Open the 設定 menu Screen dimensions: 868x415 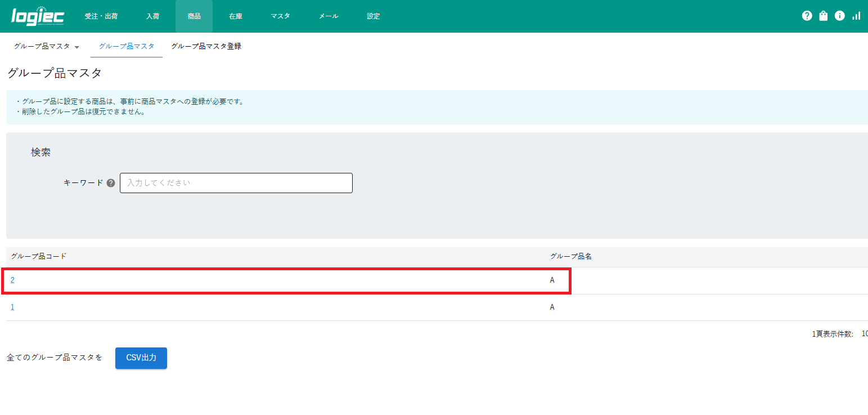coord(374,16)
